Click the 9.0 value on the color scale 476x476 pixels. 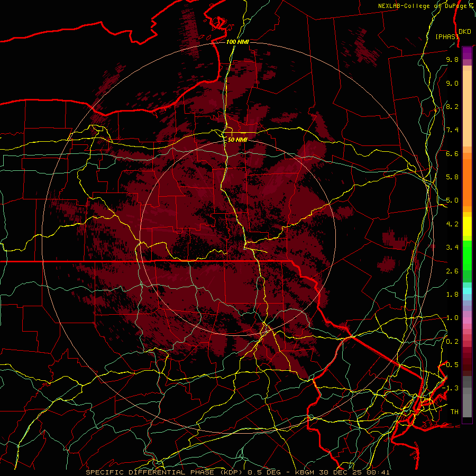click(452, 83)
